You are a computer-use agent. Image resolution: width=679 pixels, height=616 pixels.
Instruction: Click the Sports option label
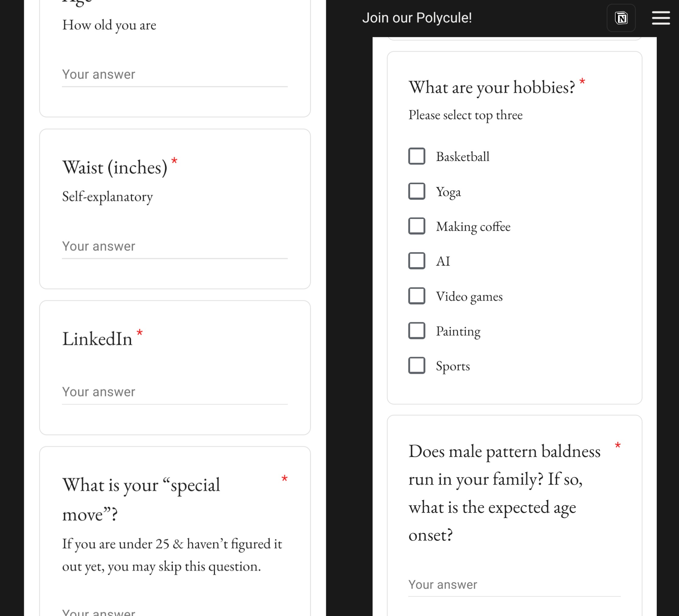tap(452, 366)
